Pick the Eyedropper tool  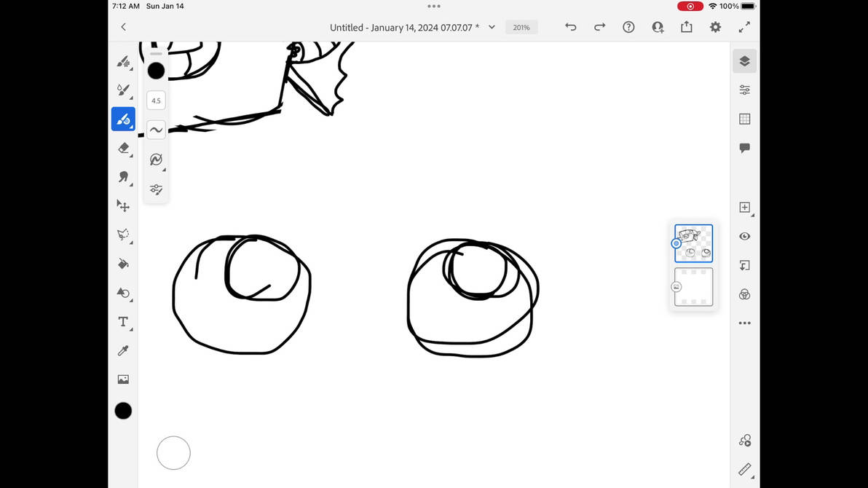click(123, 350)
